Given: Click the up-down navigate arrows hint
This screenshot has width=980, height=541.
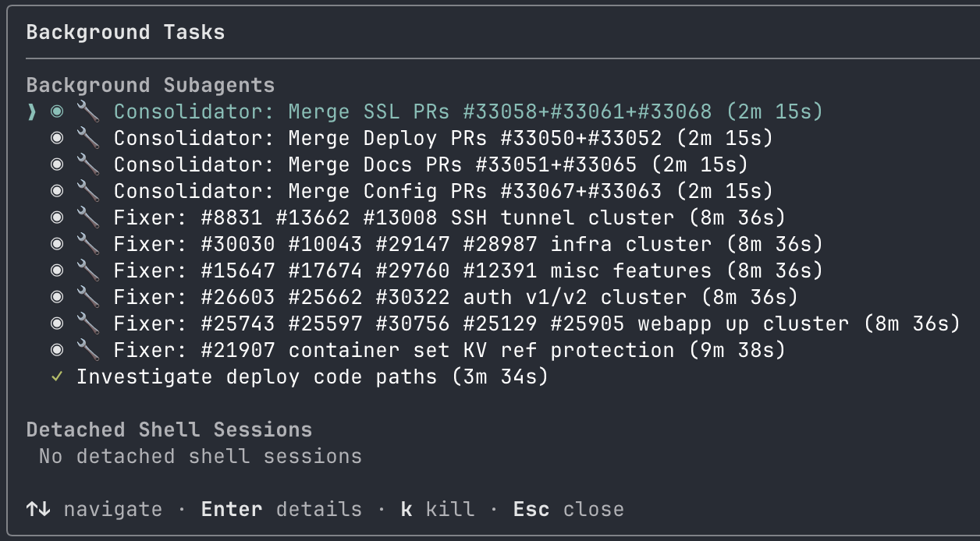Looking at the screenshot, I should click(x=38, y=510).
